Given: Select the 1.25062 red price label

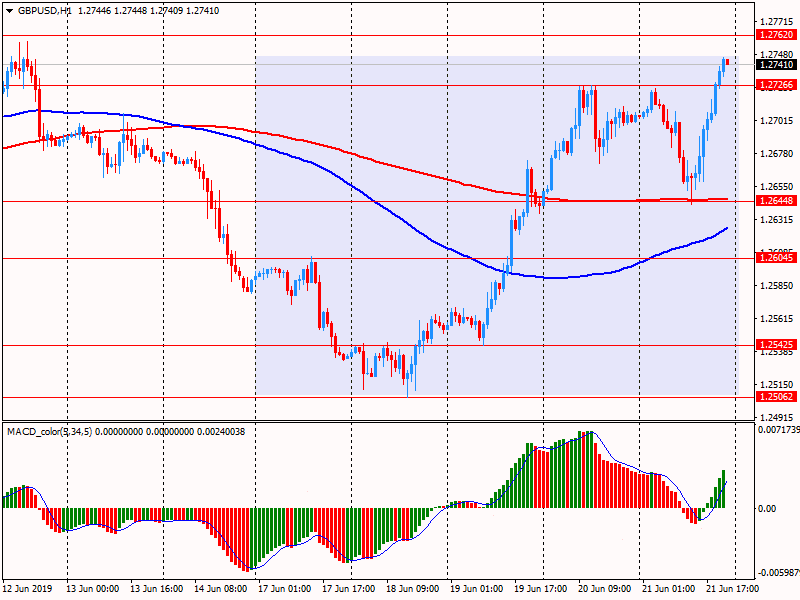Looking at the screenshot, I should point(777,396).
